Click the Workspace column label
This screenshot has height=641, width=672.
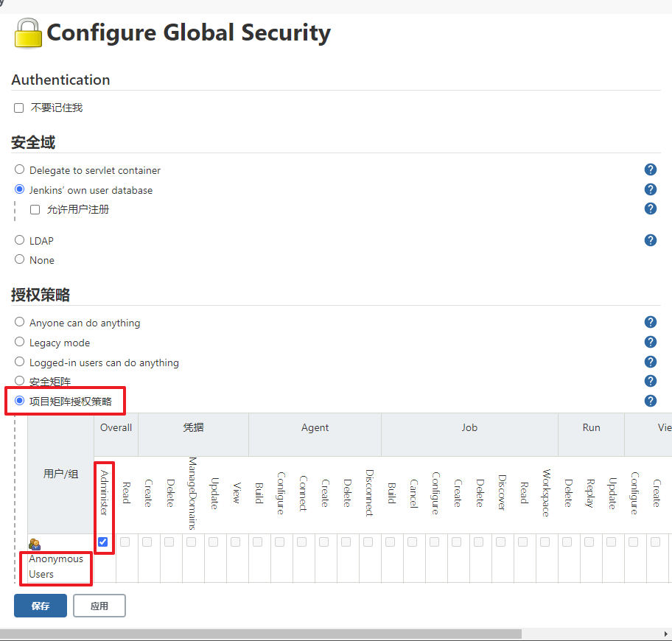click(546, 493)
